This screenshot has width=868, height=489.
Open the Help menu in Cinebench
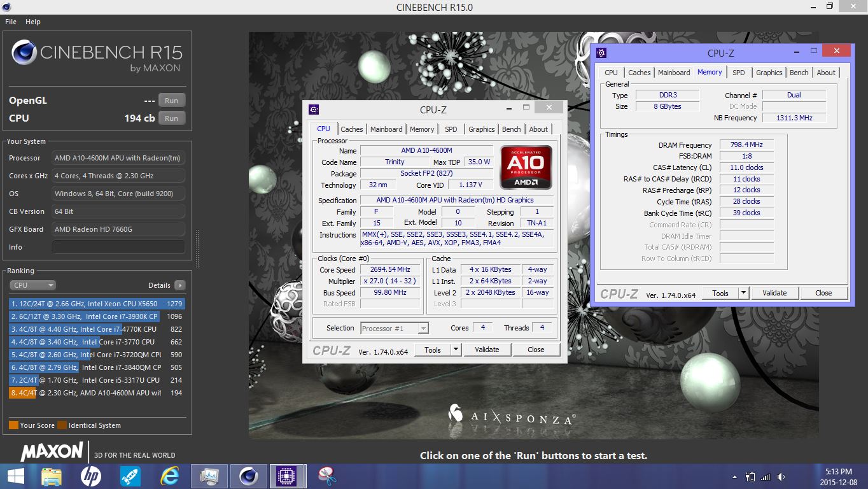click(33, 22)
